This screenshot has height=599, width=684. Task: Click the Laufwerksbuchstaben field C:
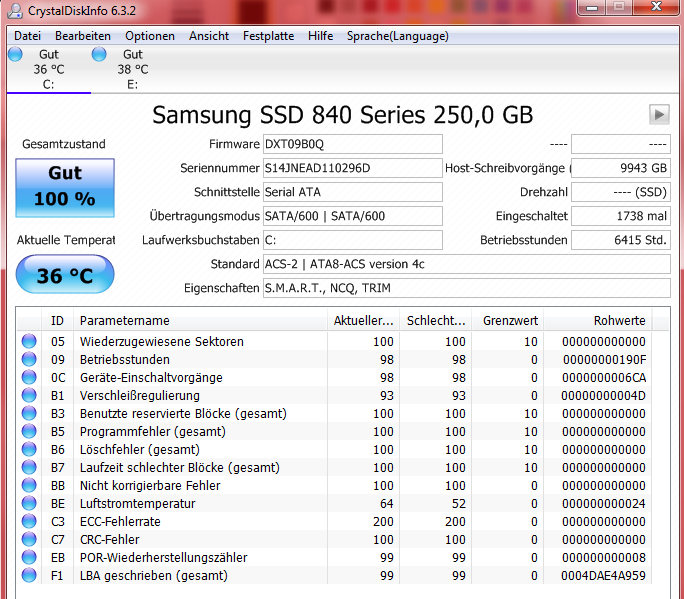tap(352, 240)
